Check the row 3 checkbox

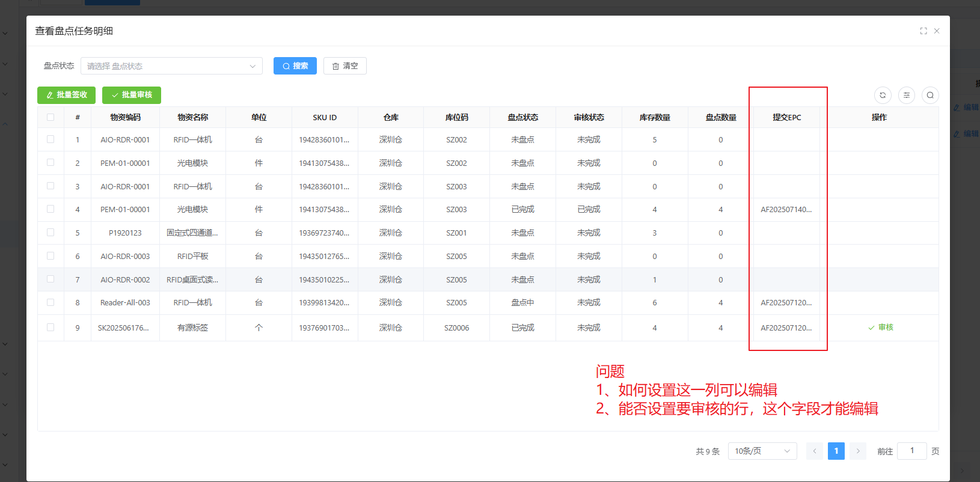[51, 186]
